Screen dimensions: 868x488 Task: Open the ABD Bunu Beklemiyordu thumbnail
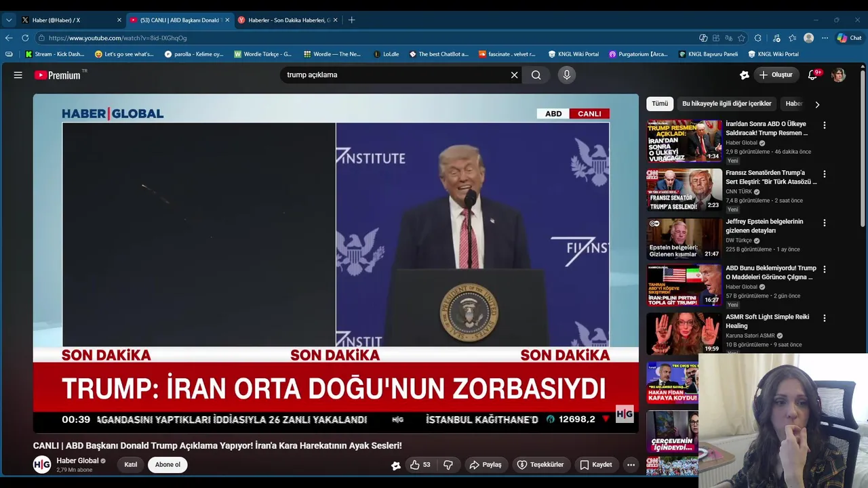[684, 285]
